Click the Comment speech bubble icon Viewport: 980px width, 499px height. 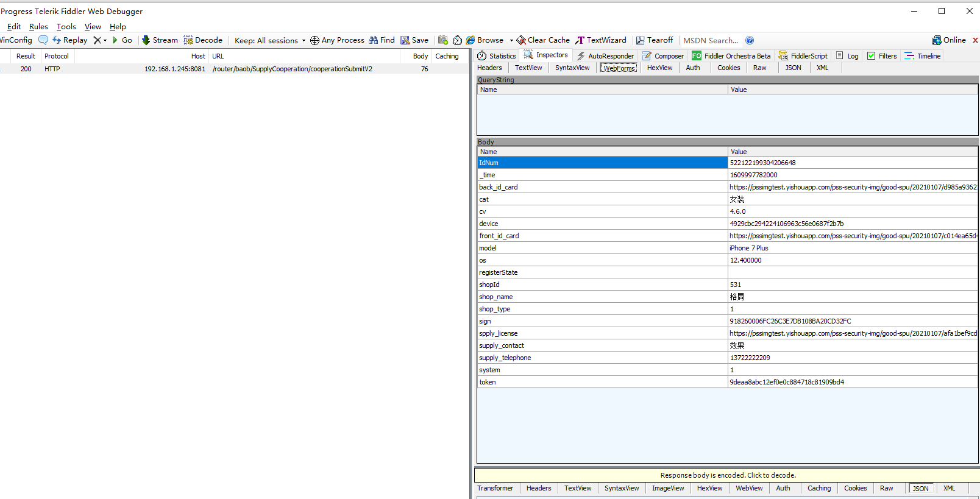click(x=43, y=40)
